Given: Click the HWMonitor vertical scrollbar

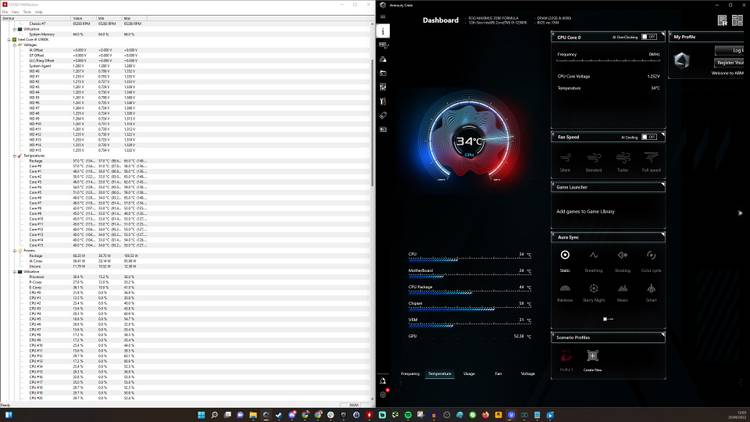Looking at the screenshot, I should [373, 122].
